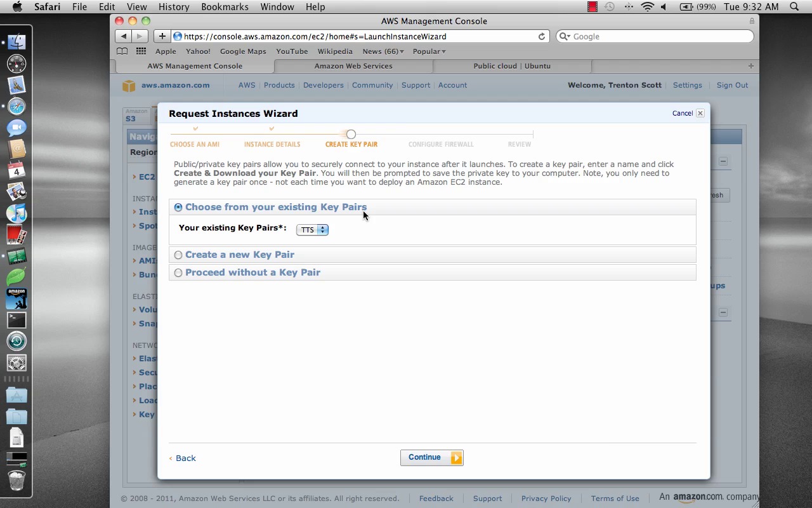Click the Review step label
Screen dimensions: 812x508
[520, 144]
